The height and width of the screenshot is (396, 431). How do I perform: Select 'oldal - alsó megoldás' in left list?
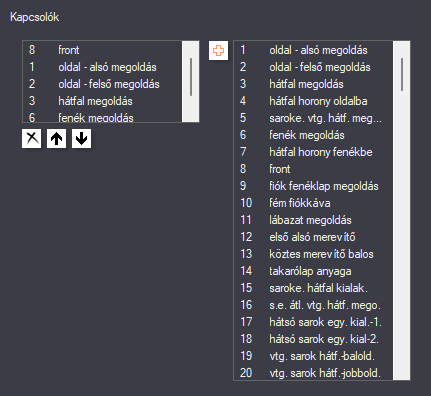(102, 67)
